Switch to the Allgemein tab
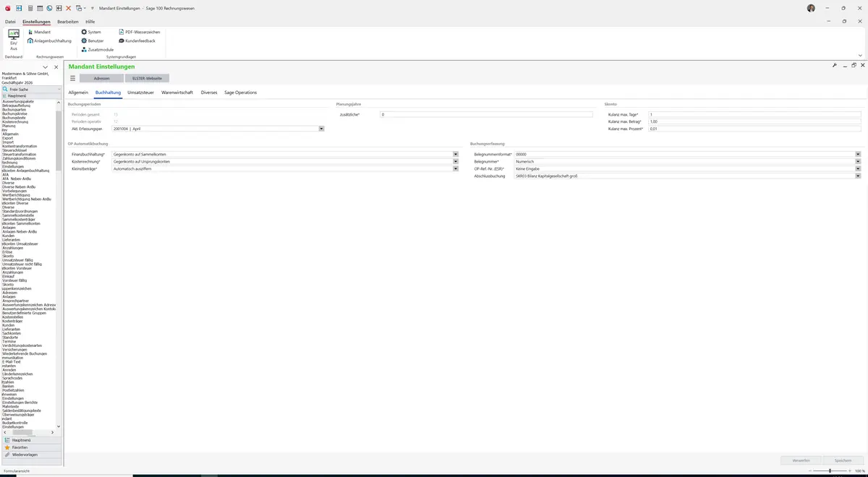 [x=78, y=93]
